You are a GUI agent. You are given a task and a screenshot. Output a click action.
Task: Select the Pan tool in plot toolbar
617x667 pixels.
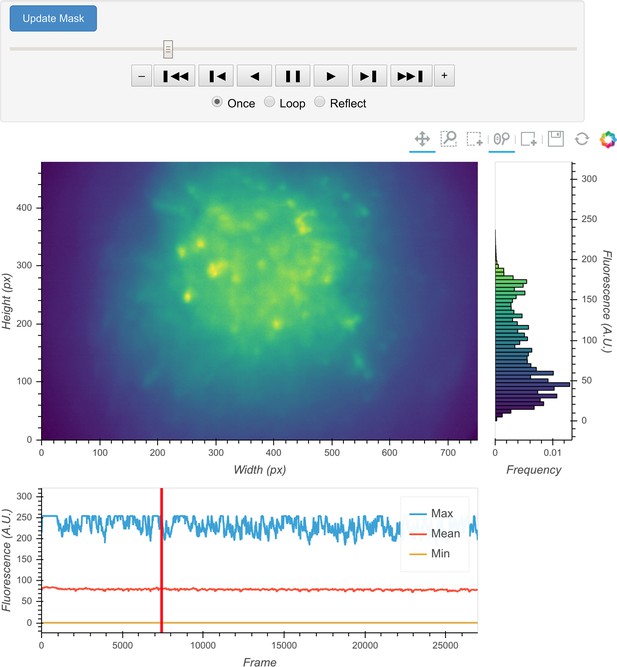tap(422, 139)
